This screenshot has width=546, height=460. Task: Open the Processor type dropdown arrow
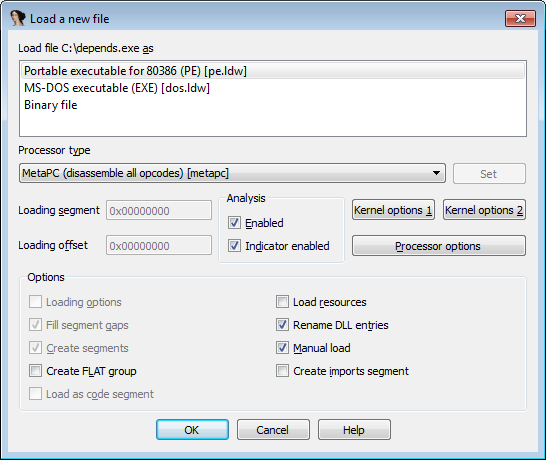[436, 173]
